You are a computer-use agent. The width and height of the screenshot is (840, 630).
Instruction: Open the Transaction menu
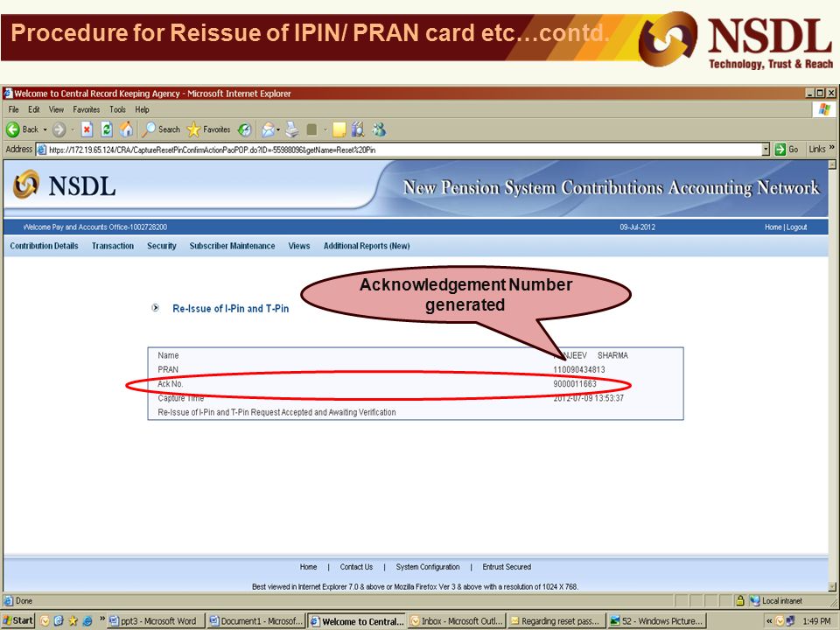coord(113,246)
